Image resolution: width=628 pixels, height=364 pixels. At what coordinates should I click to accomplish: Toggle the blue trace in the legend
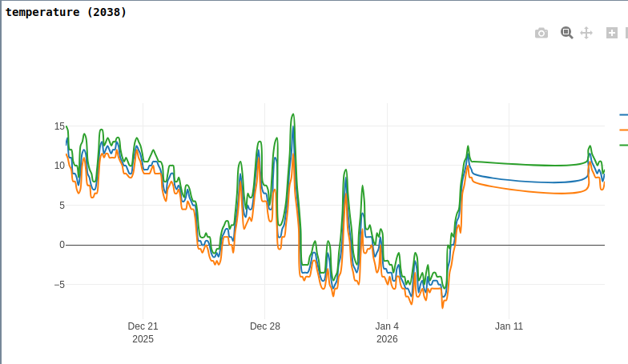click(623, 114)
